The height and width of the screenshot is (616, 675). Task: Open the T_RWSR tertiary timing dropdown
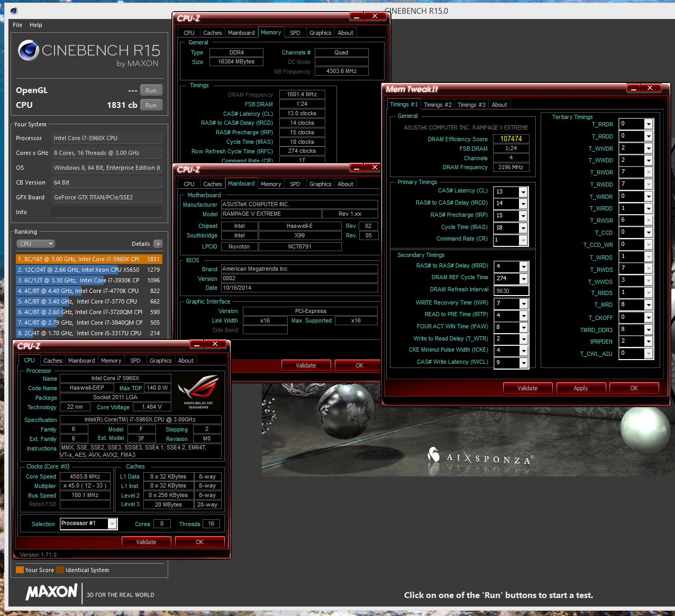pyautogui.click(x=648, y=220)
